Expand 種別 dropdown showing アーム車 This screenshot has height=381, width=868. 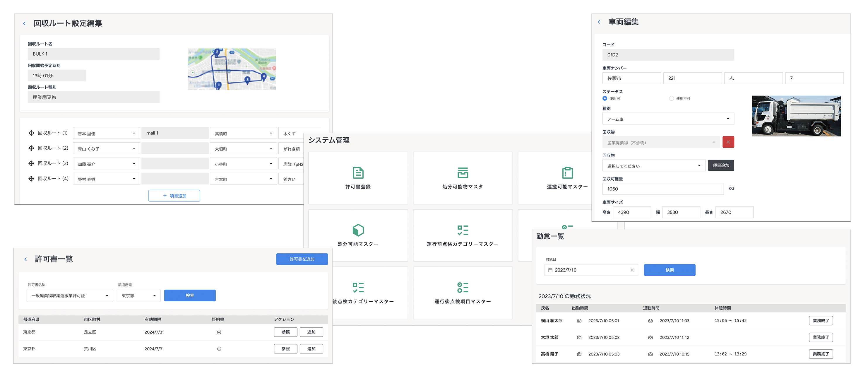point(668,119)
